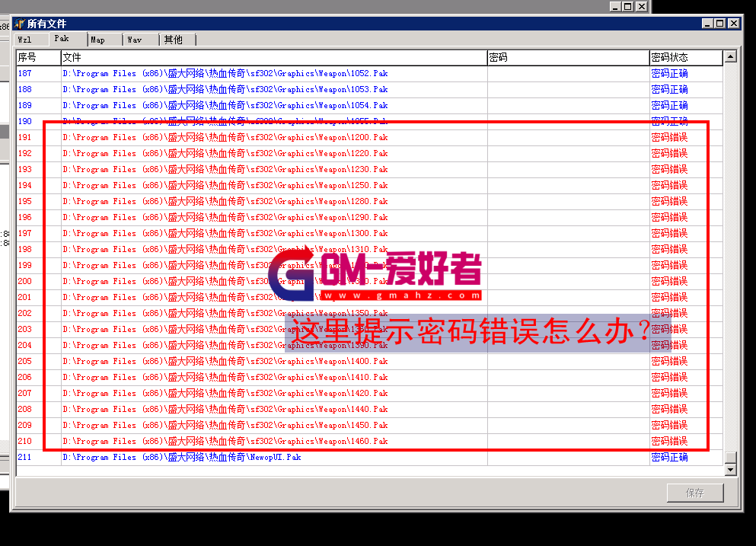Minimize the background window behind 所有文件
This screenshot has width=756, height=546.
(615, 6)
